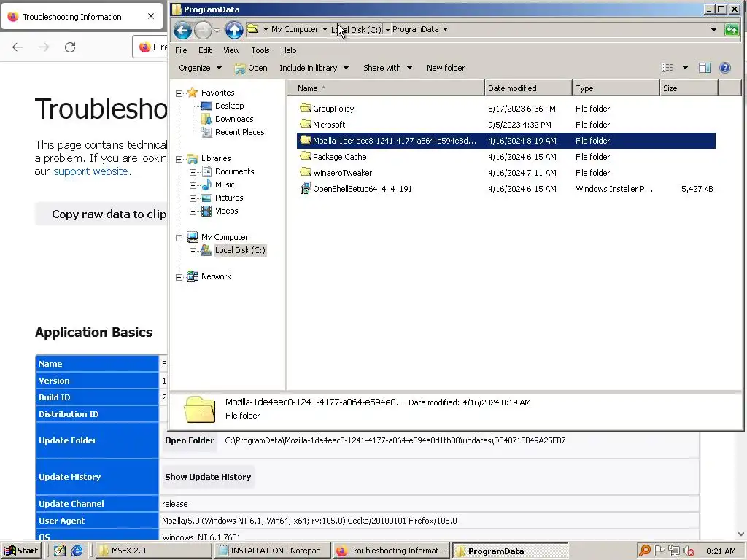Expand the Documents library node
This screenshot has height=560, width=747.
[193, 172]
